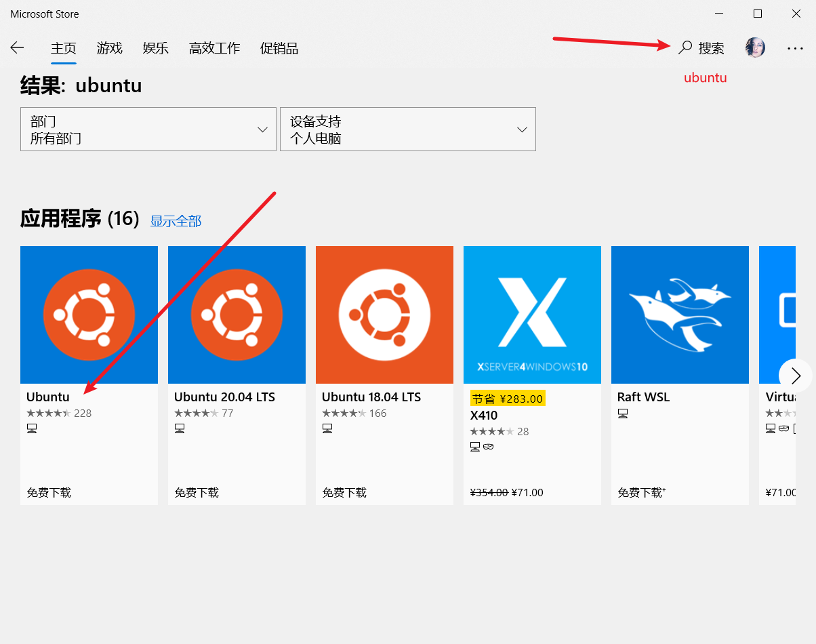Switch to the 主页 tab
Screen dimensions: 816x644
(64, 48)
